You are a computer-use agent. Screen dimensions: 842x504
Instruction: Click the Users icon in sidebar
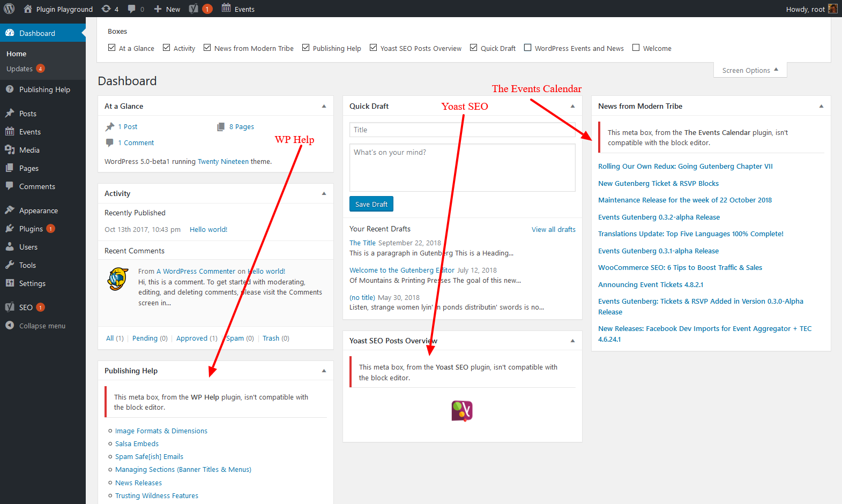[x=10, y=246]
